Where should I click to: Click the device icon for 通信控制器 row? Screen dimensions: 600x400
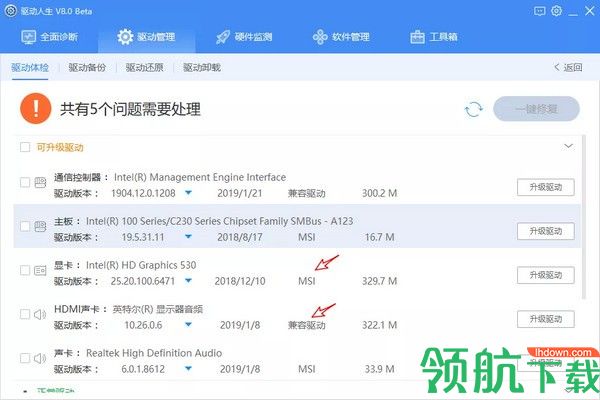[40, 182]
